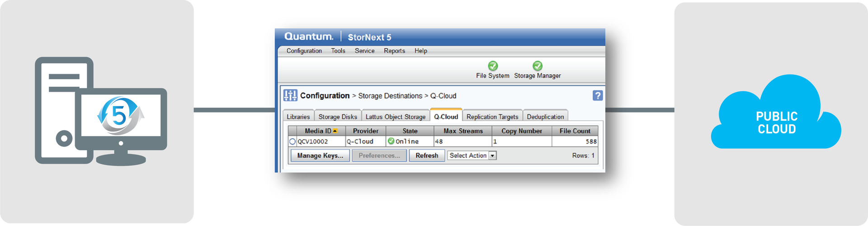
Task: Click the Configuration sliders icon
Action: (x=290, y=95)
